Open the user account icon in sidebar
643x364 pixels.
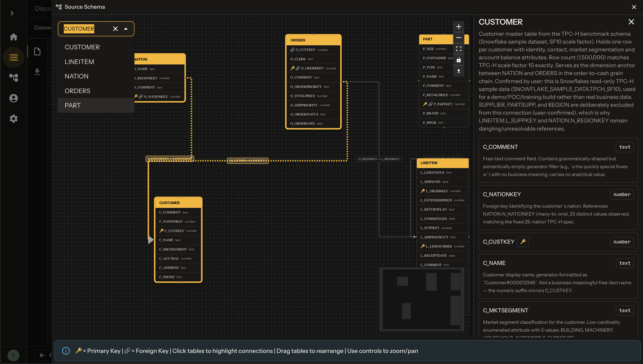click(x=13, y=98)
